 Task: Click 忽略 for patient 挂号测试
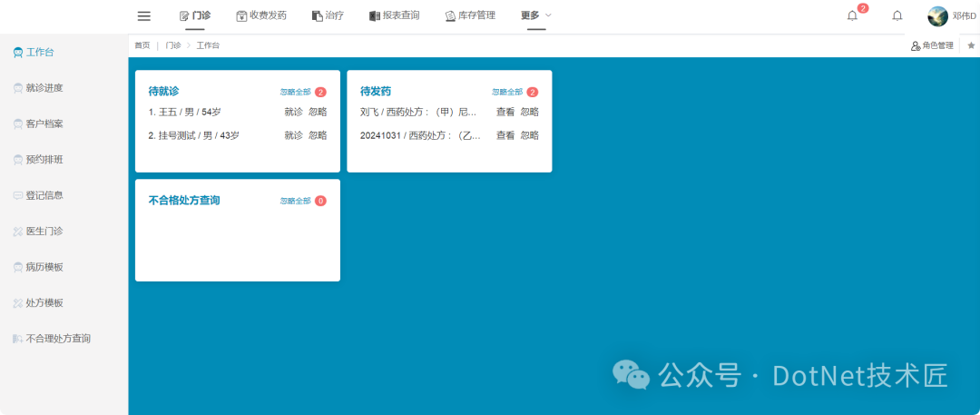pos(318,135)
